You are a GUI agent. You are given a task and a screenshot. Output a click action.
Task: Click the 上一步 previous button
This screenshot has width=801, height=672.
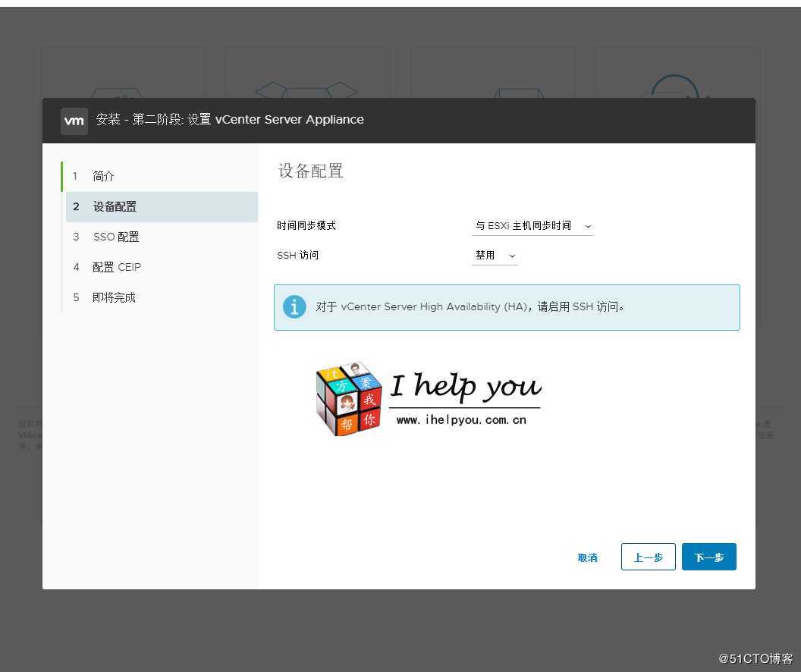pyautogui.click(x=649, y=557)
